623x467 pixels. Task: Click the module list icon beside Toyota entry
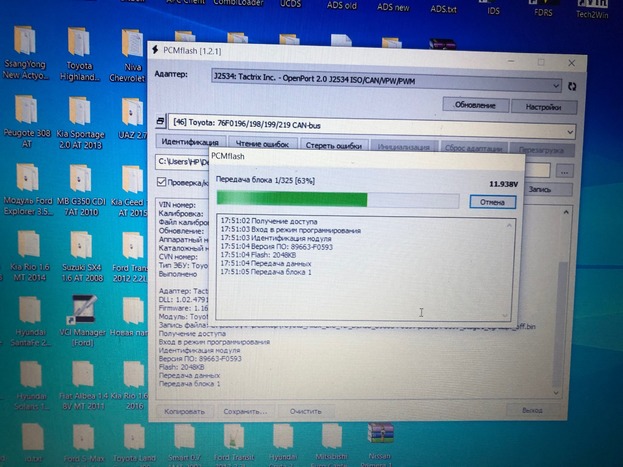pos(161,122)
